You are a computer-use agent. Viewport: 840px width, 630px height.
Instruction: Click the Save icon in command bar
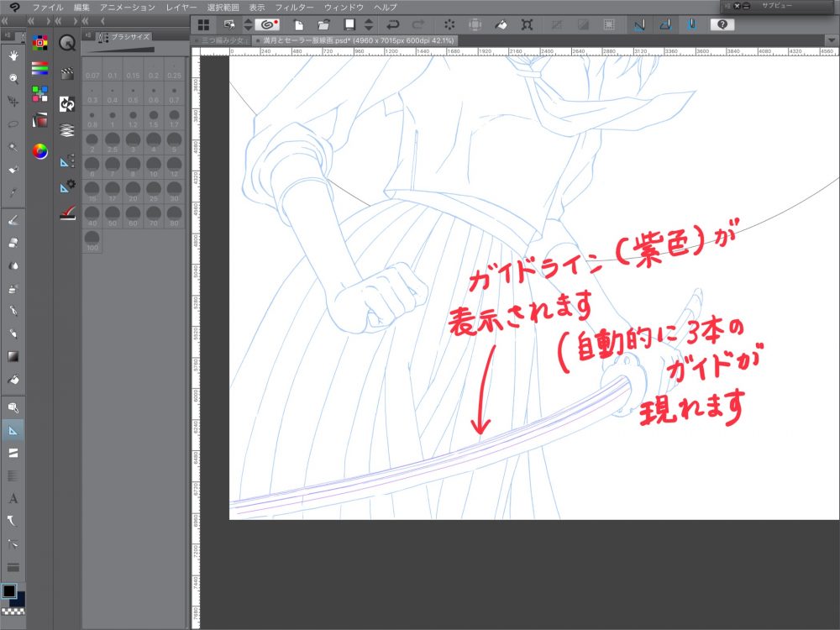349,24
